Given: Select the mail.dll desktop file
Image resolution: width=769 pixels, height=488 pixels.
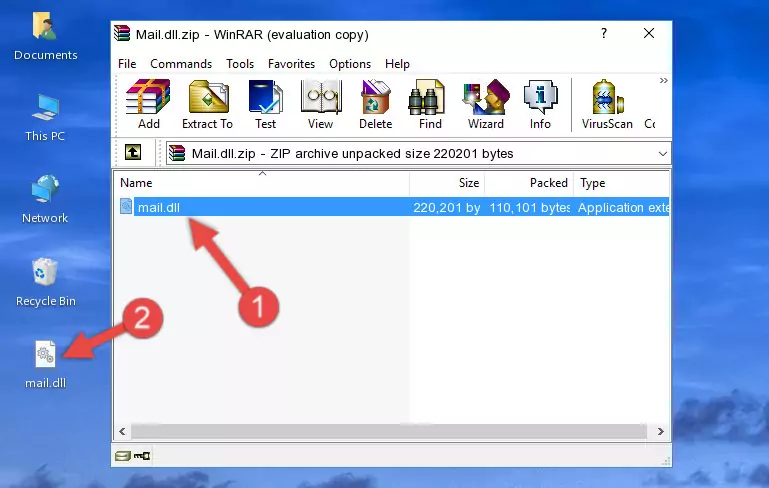Looking at the screenshot, I should point(45,365).
